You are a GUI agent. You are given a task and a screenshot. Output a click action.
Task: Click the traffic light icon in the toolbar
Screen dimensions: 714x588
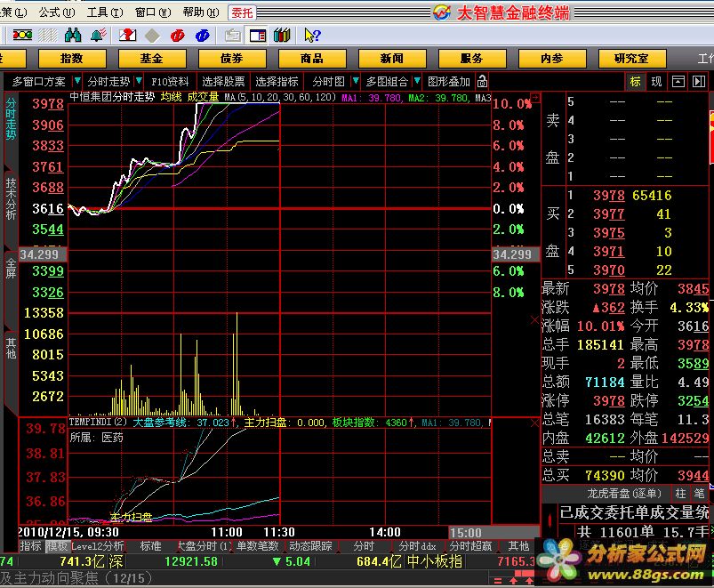22,35
